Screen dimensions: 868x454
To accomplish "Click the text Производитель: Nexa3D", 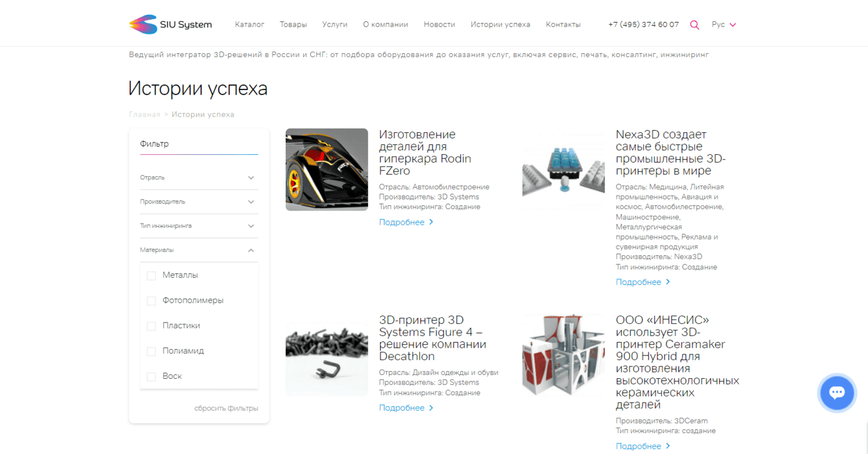I will click(x=659, y=256).
